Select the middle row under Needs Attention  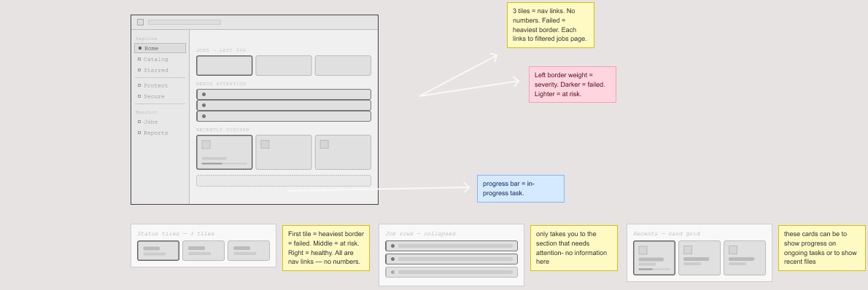coord(284,105)
